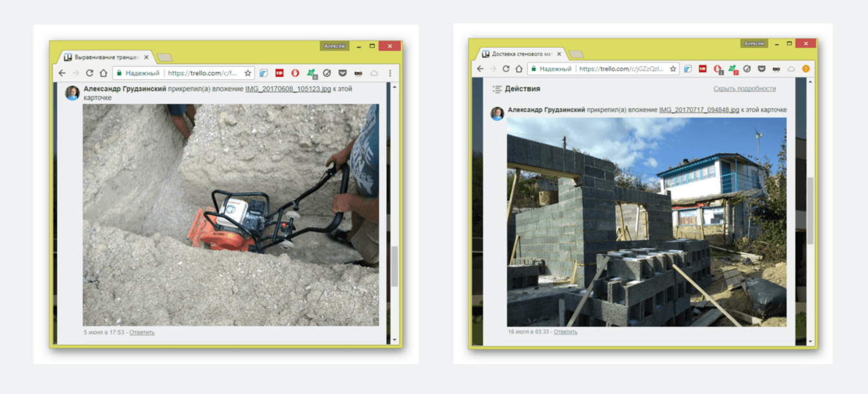Open the Chrome three-dot menu in left window

[x=390, y=73]
